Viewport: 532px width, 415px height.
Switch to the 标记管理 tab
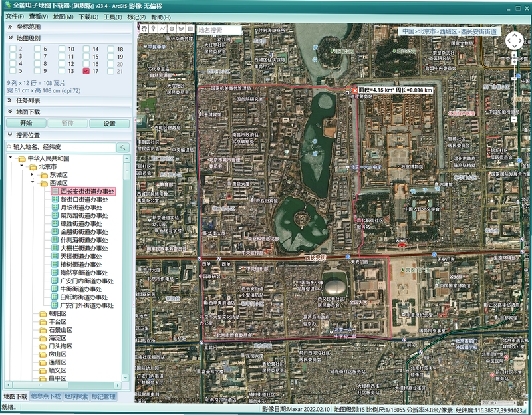point(104,396)
